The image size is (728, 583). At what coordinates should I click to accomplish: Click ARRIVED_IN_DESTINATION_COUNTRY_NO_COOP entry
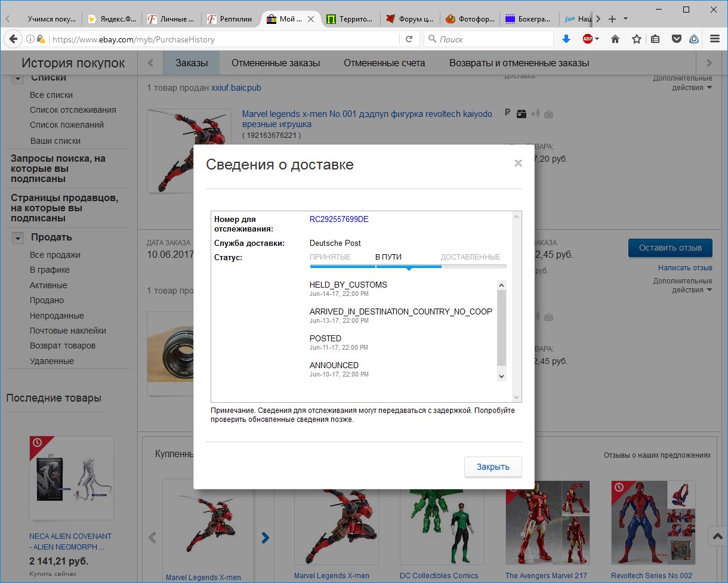(x=401, y=311)
